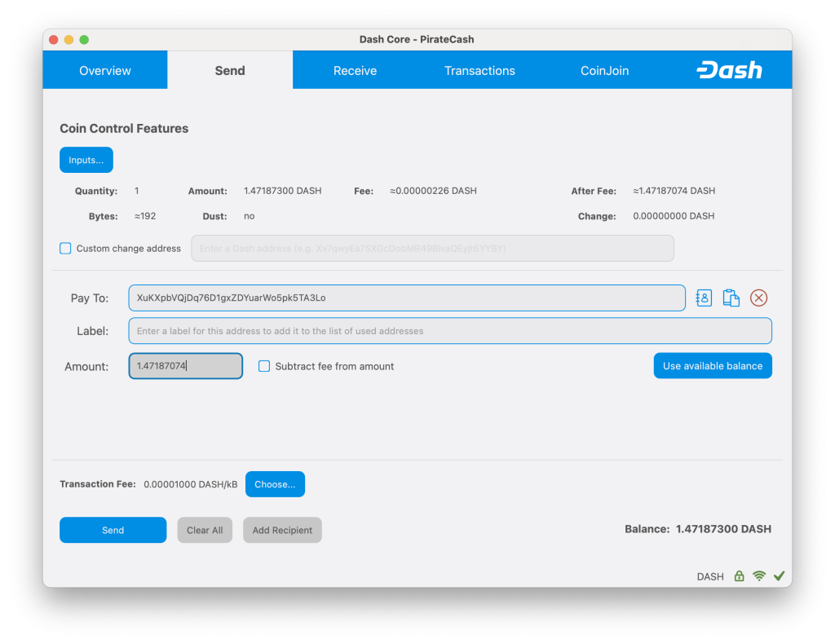This screenshot has height=644, width=835.
Task: Click the Coin Control Features heading
Action: point(124,128)
